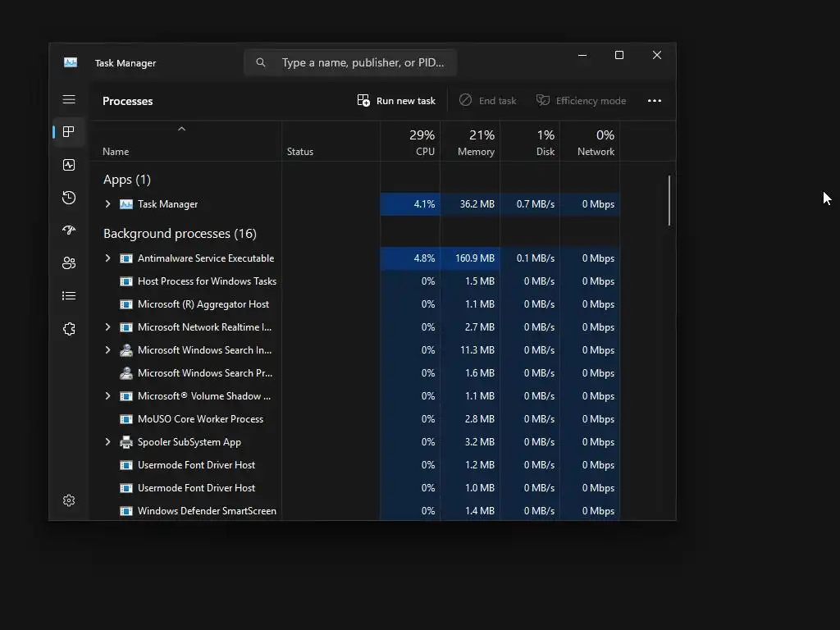840x630 pixels.
Task: Click the 4.8% CPU cell
Action: (410, 258)
